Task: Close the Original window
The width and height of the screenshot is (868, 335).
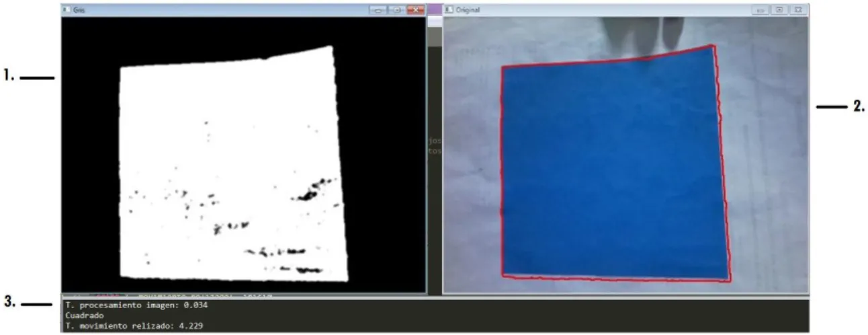Action: click(x=797, y=10)
